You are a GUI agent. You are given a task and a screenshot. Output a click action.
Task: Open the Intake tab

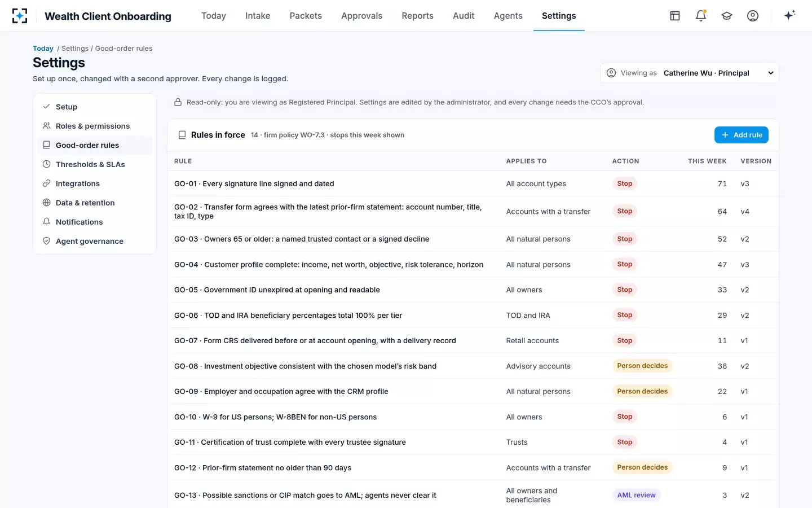(x=258, y=16)
